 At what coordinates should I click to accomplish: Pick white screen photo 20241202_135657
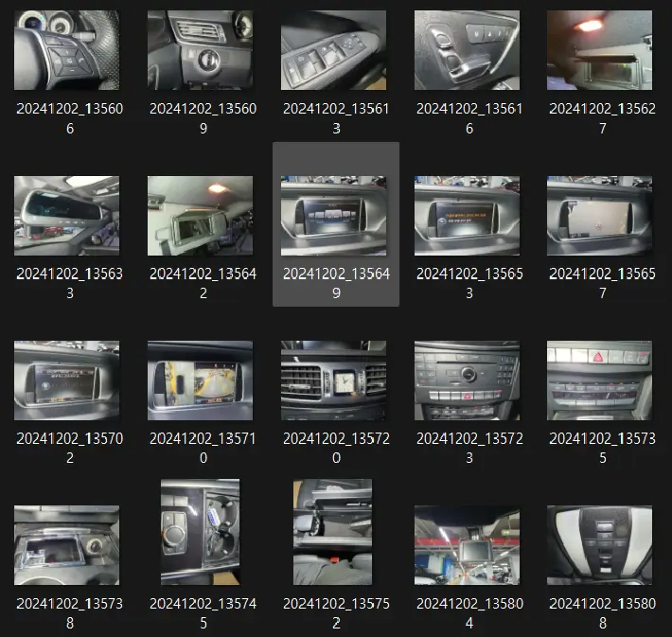pos(599,216)
